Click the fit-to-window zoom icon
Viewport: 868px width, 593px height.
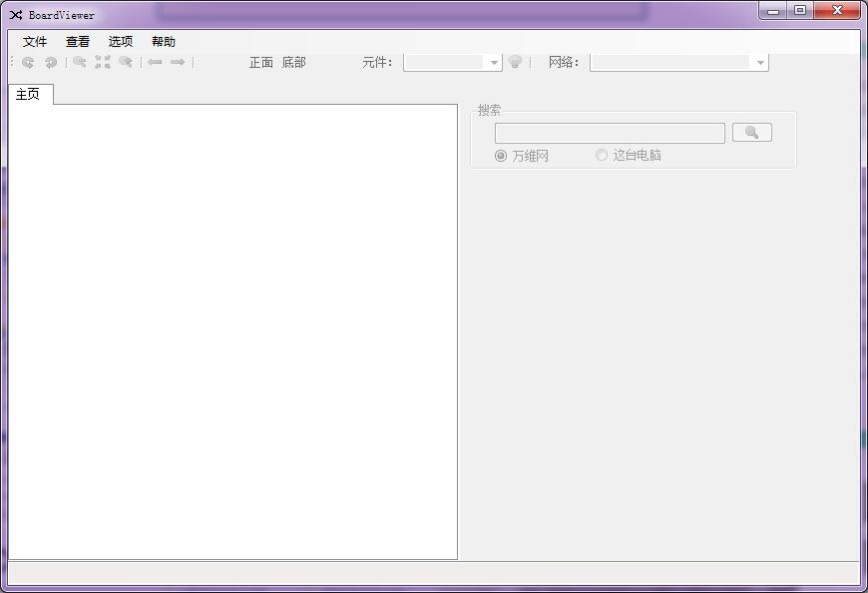(x=103, y=62)
